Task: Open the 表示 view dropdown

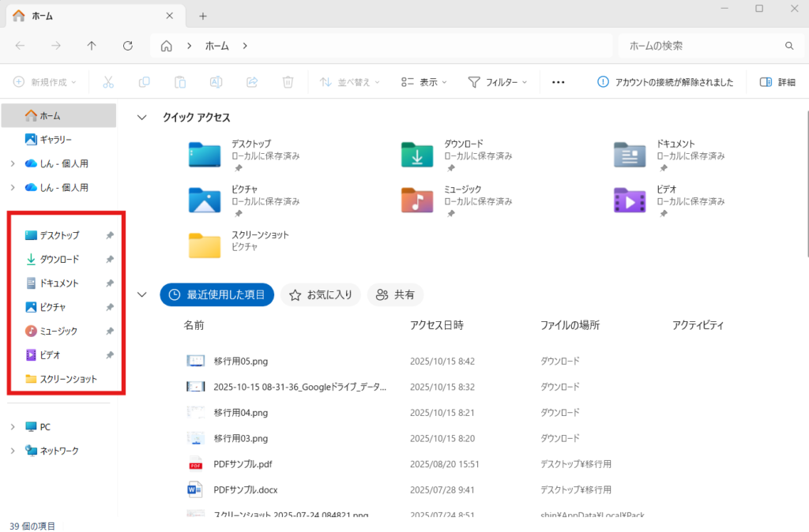Action: click(x=423, y=82)
